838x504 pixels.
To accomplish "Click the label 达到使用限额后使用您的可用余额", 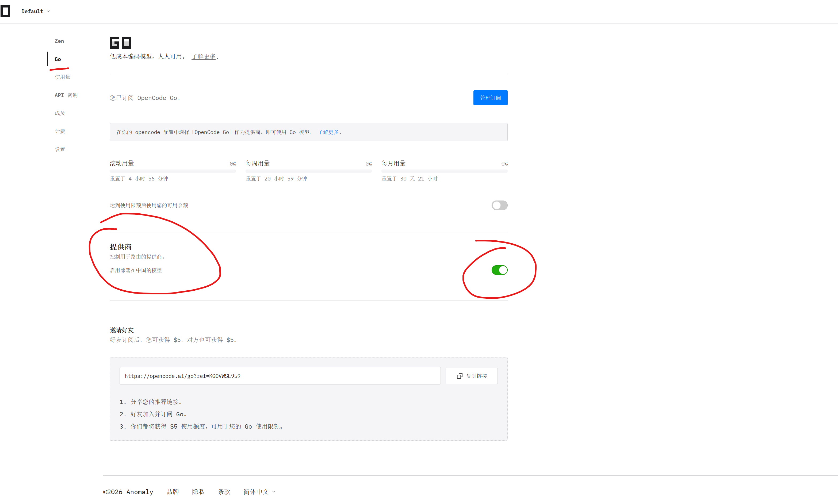I will pos(149,205).
